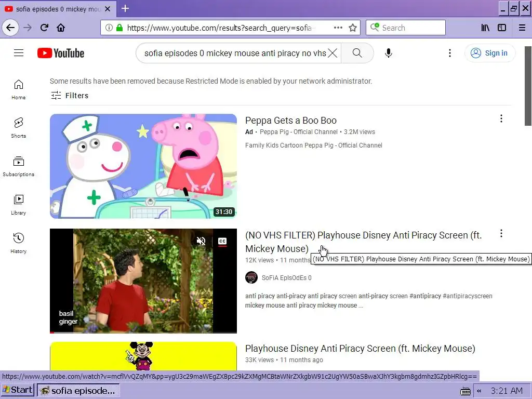The height and width of the screenshot is (399, 532).
Task: Open Subscriptions in YouTube sidebar
Action: tap(18, 166)
